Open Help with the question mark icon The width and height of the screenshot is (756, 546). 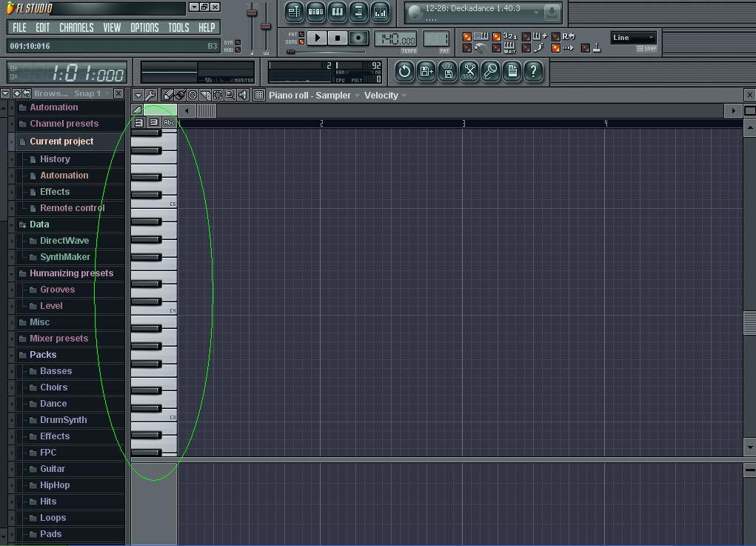pyautogui.click(x=534, y=71)
